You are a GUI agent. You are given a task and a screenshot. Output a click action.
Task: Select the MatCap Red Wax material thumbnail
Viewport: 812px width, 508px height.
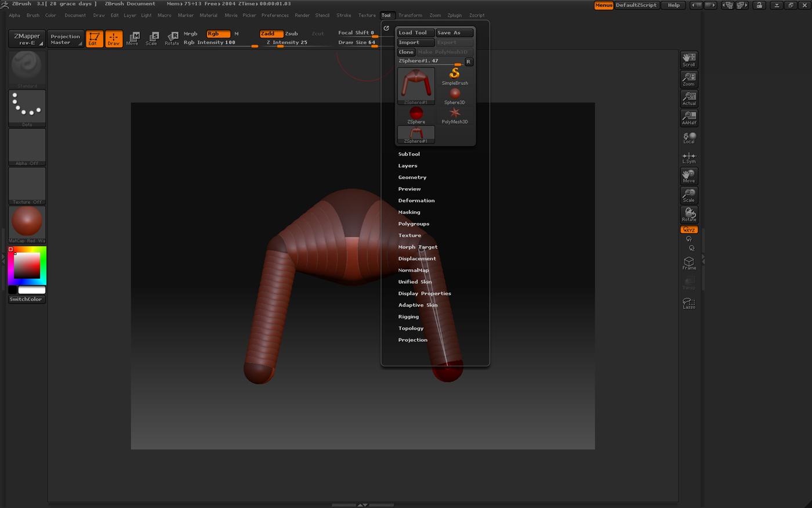27,222
